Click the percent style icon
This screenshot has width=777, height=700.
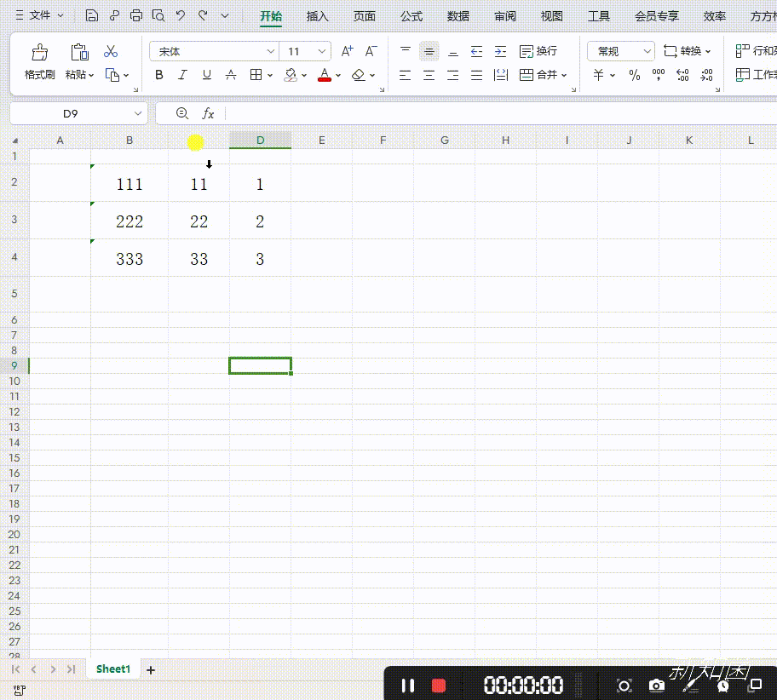point(634,75)
